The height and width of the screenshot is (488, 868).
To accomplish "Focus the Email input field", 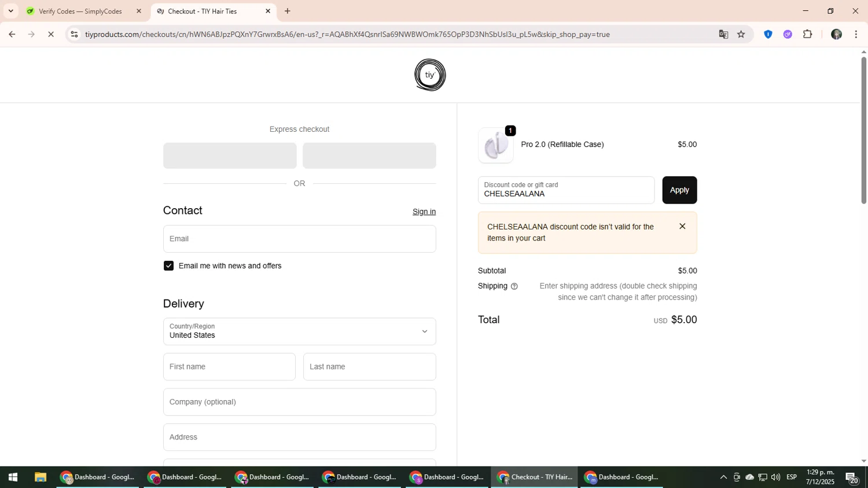I will point(299,239).
